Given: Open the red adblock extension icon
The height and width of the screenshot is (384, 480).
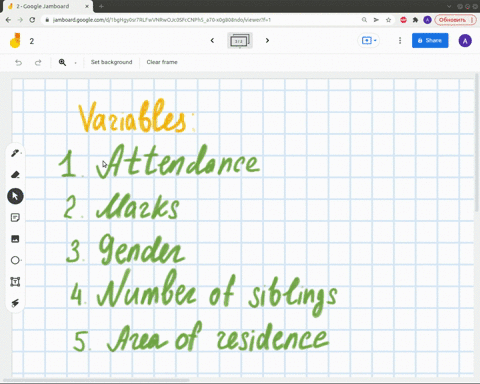Looking at the screenshot, I should click(x=403, y=20).
